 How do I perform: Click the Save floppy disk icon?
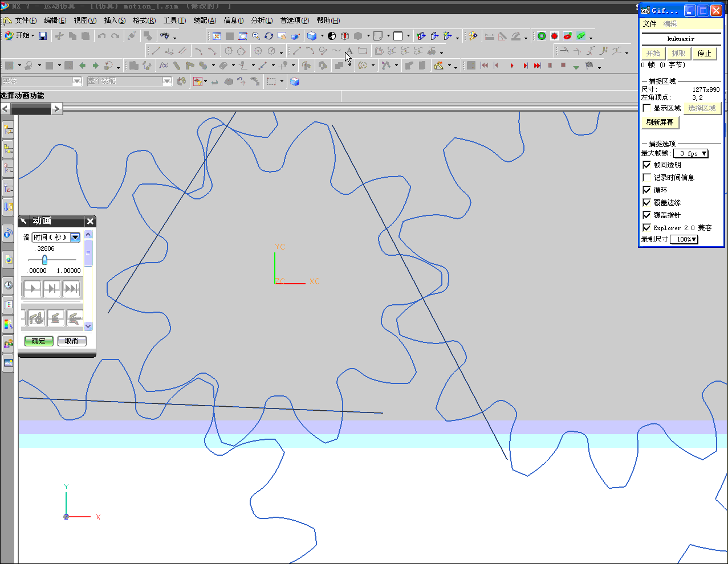[43, 36]
